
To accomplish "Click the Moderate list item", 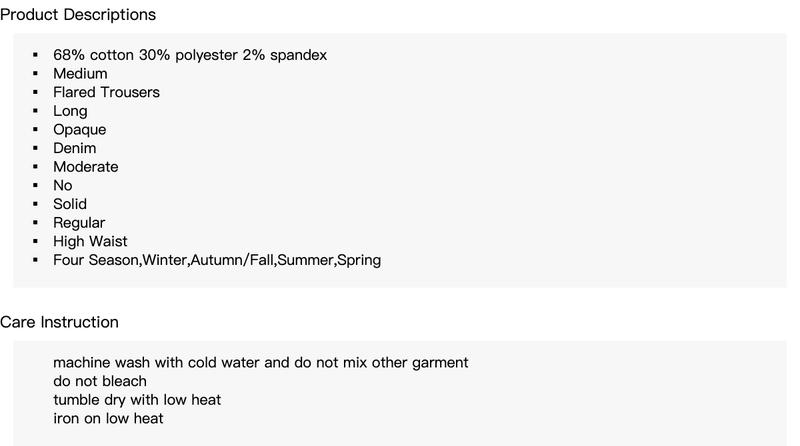I will [86, 167].
